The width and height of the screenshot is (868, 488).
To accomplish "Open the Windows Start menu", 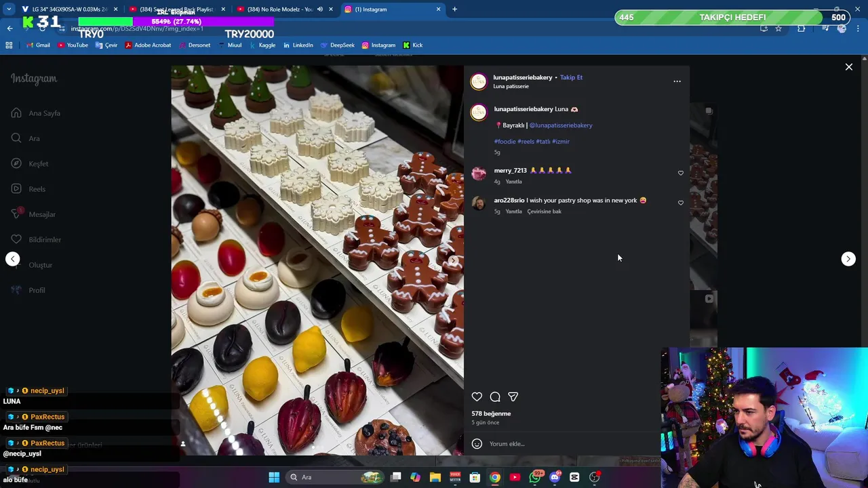I will point(274,477).
